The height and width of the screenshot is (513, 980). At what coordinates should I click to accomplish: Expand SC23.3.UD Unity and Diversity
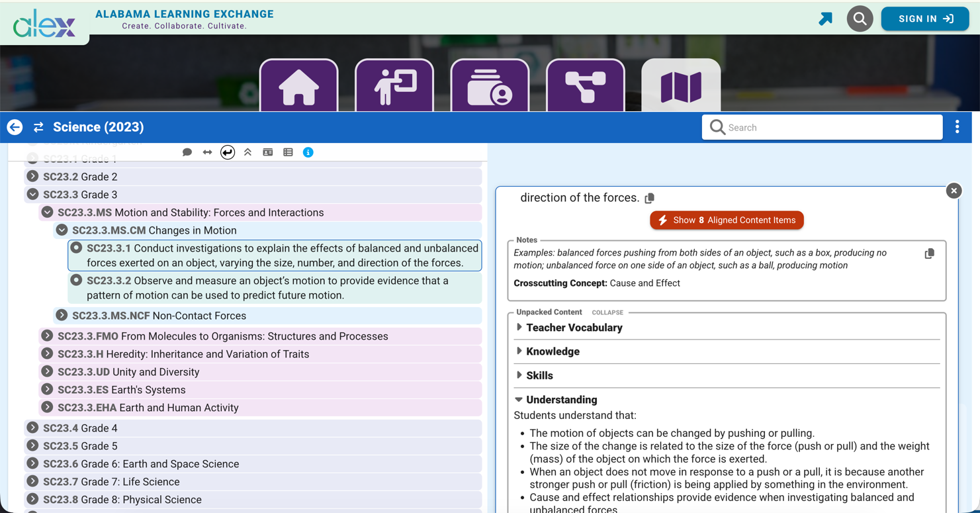tap(47, 371)
